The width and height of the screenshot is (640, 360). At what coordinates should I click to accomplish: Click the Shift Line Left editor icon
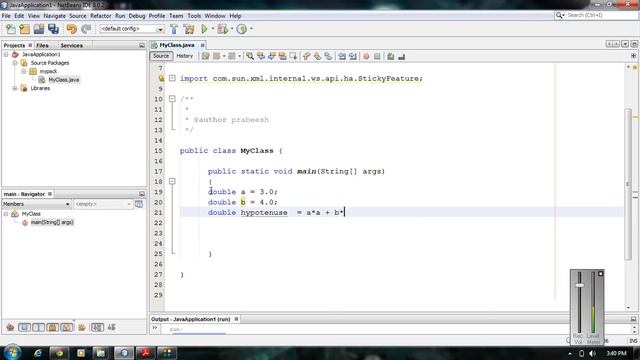pos(342,56)
